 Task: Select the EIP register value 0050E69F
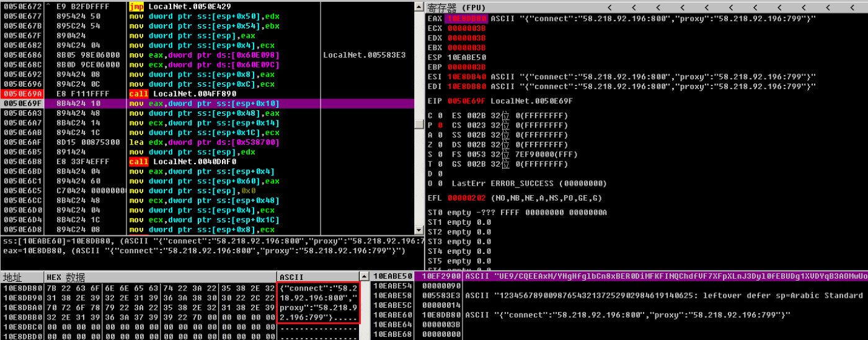pos(466,100)
